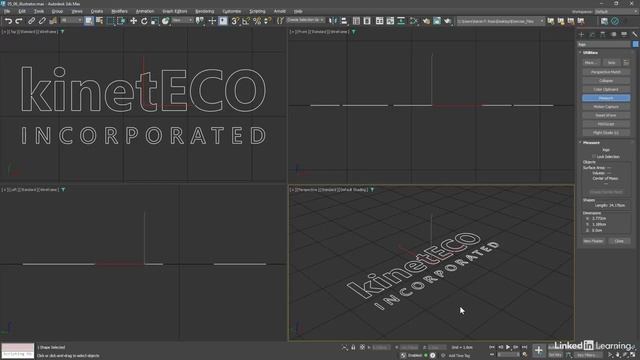Collapse the Utilities rollout
Screen dimensions: 640x360
[x=591, y=53]
